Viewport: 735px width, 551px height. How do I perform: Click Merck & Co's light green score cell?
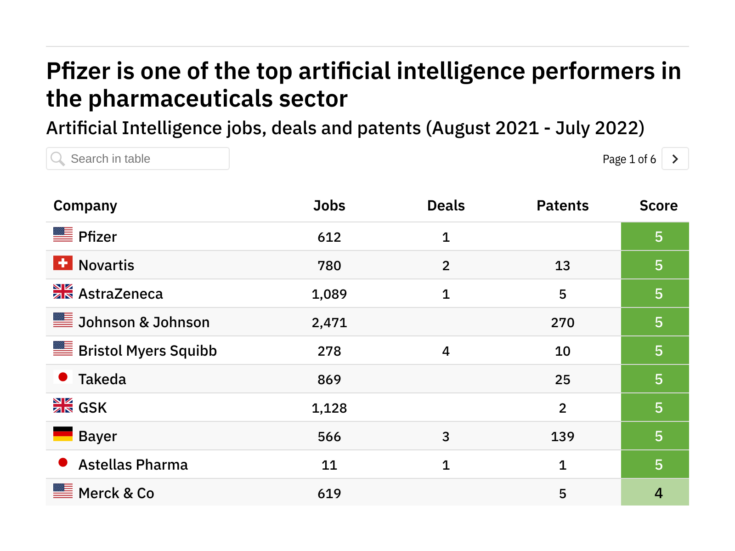point(658,493)
